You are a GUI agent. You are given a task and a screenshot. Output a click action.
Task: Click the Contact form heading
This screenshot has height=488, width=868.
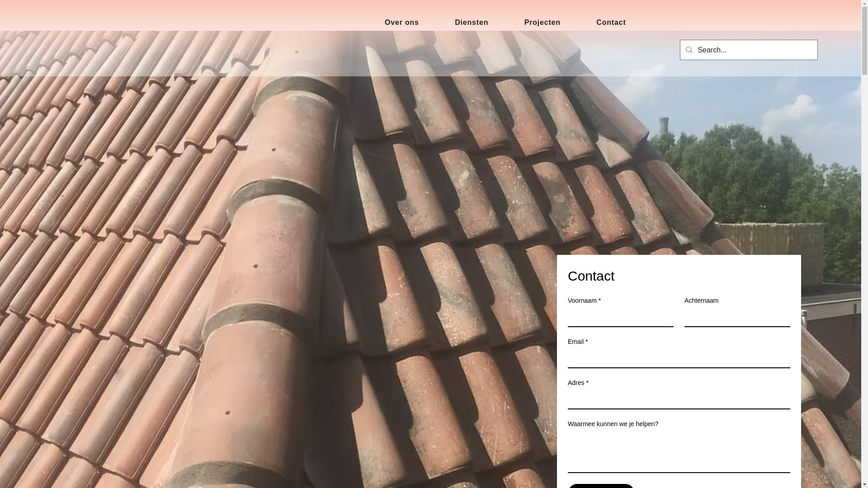[591, 276]
